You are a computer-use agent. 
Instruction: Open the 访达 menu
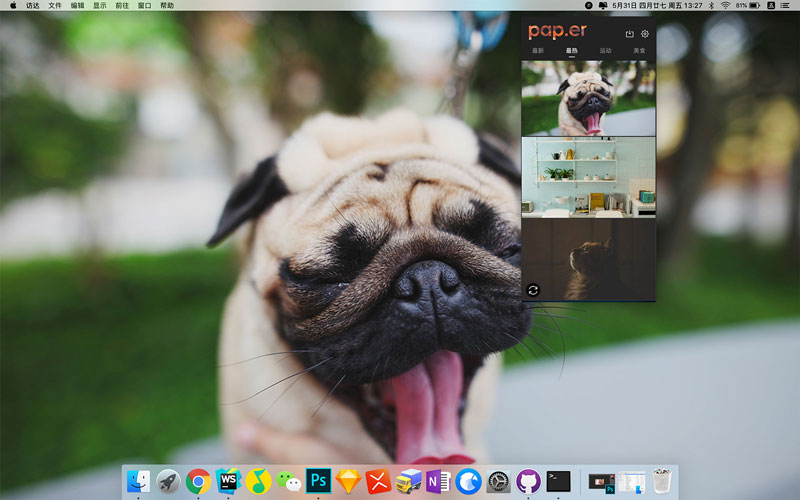33,5
